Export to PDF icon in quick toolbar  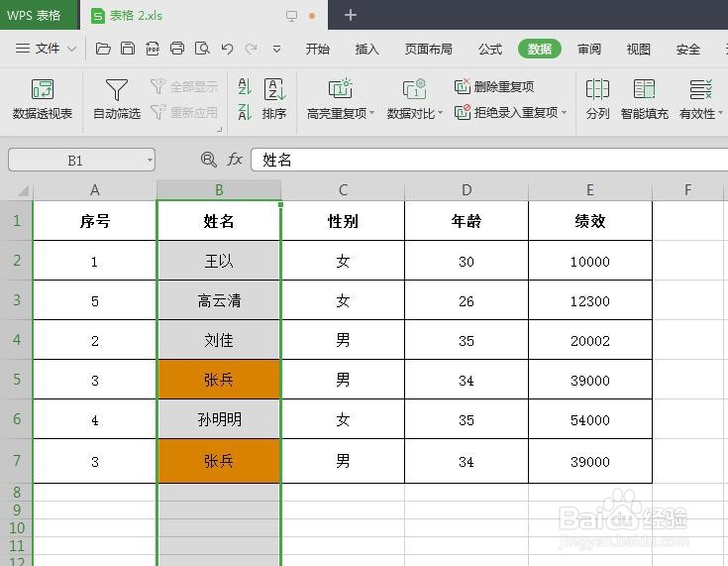(153, 49)
